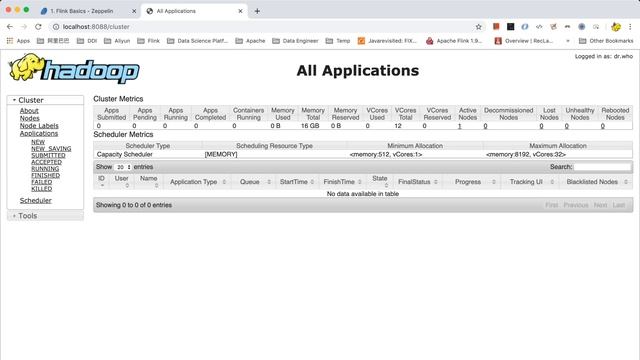The height and width of the screenshot is (360, 640).
Task: Open the Chrome three-dot menu
Action: point(630,27)
